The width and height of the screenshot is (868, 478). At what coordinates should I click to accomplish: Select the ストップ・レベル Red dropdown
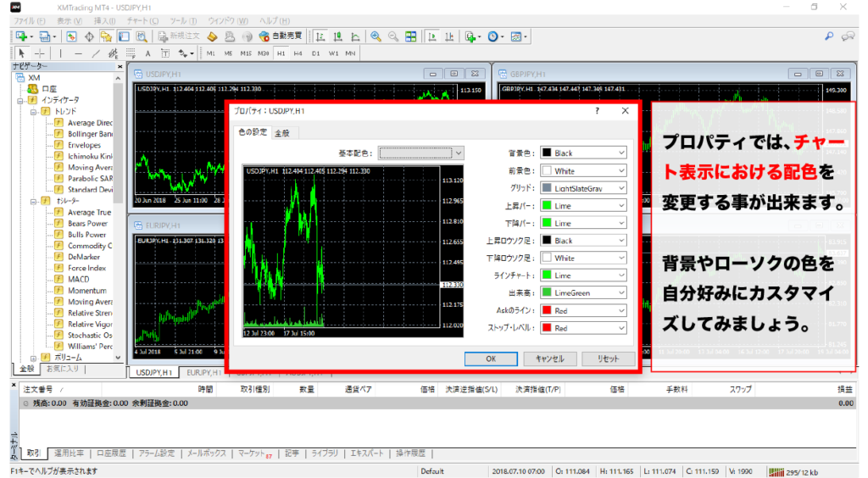(x=583, y=328)
